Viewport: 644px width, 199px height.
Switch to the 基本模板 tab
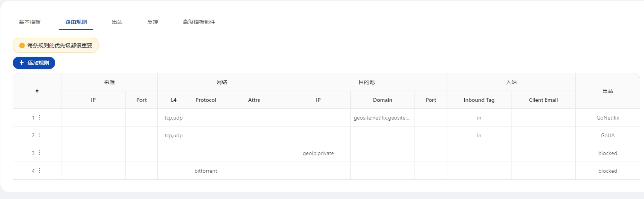pos(30,22)
